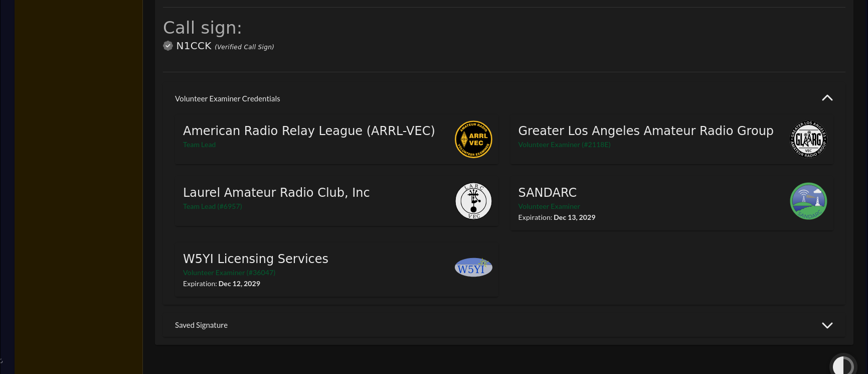Select the W5YI Licensing Services title
Screen dimensions: 868x374
(256, 259)
